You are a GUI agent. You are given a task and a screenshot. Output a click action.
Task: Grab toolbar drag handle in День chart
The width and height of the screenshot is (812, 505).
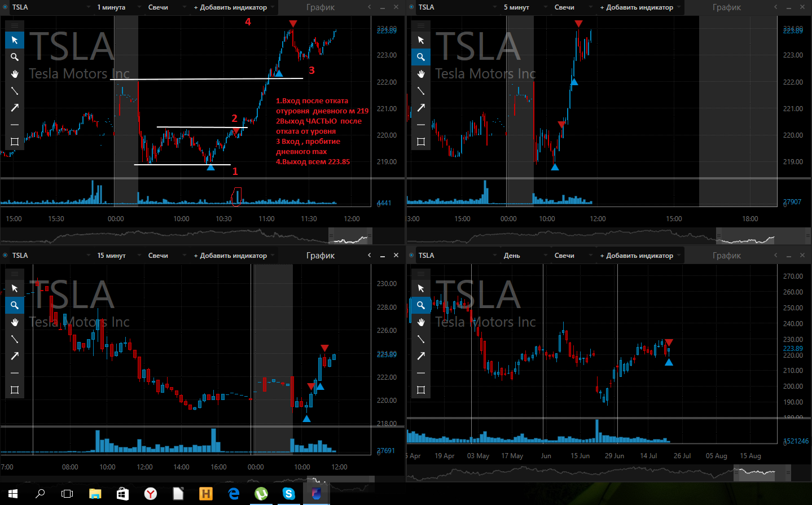tap(421, 274)
